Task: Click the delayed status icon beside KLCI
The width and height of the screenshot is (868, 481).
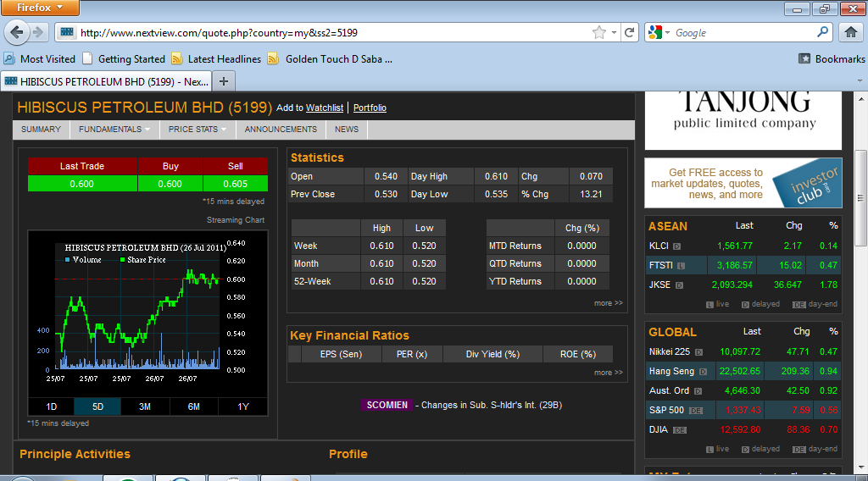Action: pyautogui.click(x=676, y=246)
